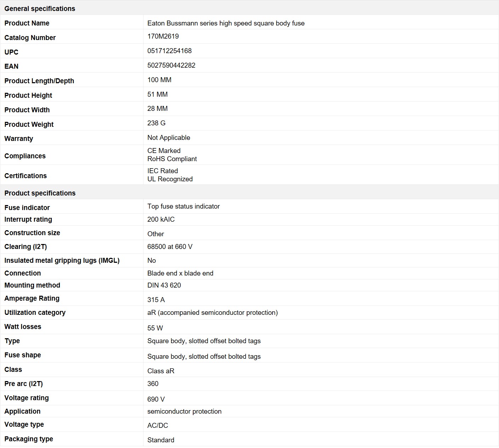Click the catalog number 170M2619

click(163, 36)
